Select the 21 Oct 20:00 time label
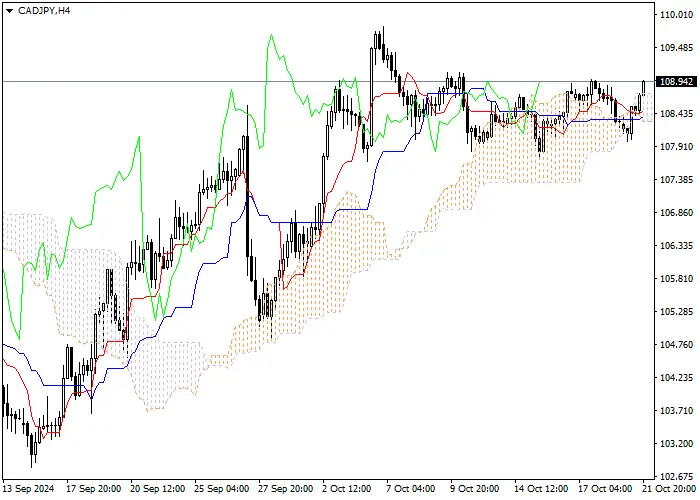Image resolution: width=700 pixels, height=500 pixels. 670,489
